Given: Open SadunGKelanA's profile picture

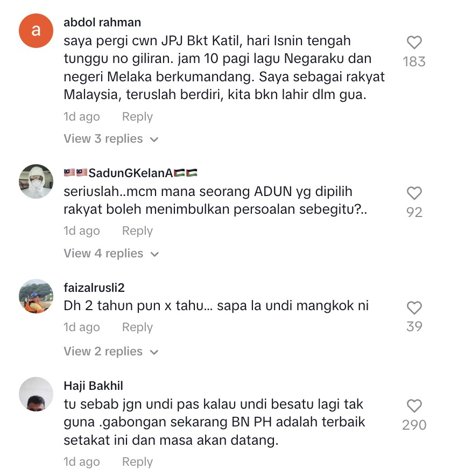Looking at the screenshot, I should point(36,181).
